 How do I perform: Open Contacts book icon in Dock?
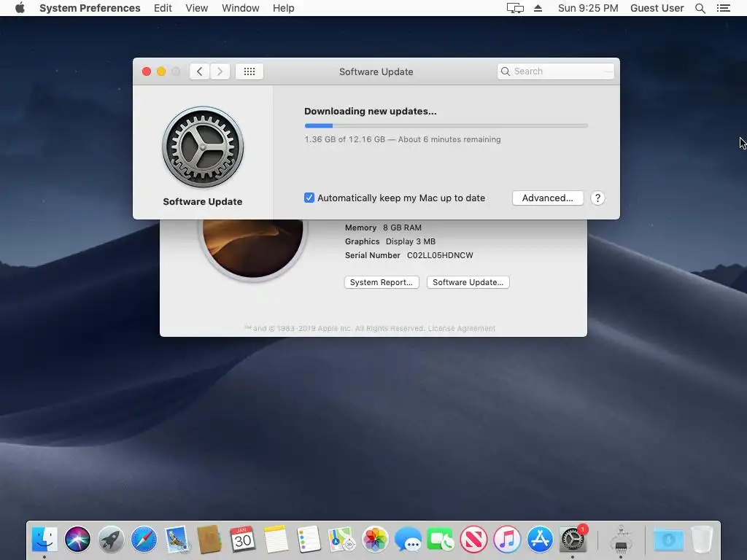click(209, 540)
